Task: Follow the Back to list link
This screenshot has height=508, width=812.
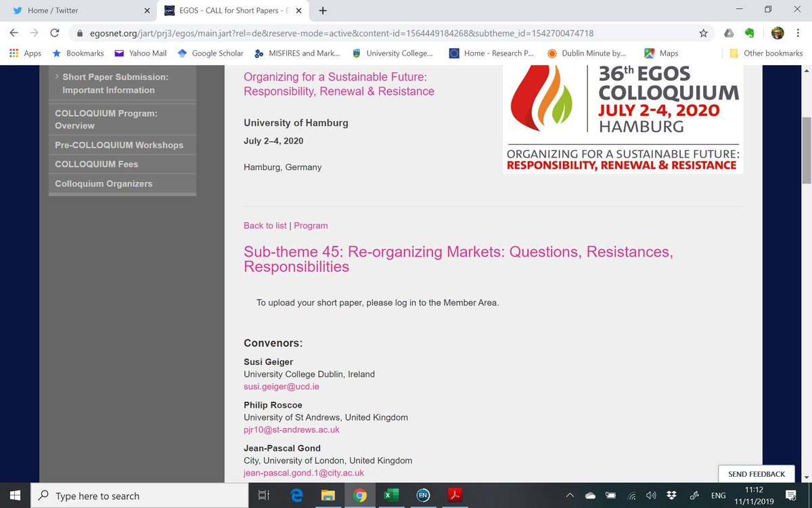Action: 265,226
